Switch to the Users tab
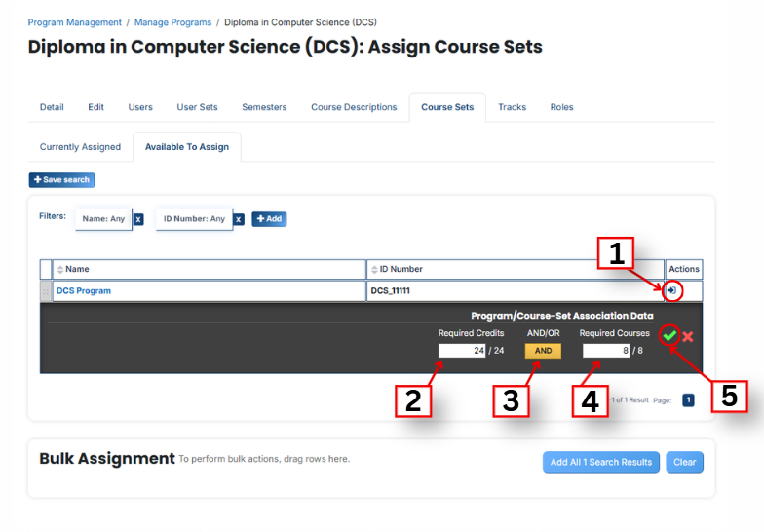 click(140, 107)
